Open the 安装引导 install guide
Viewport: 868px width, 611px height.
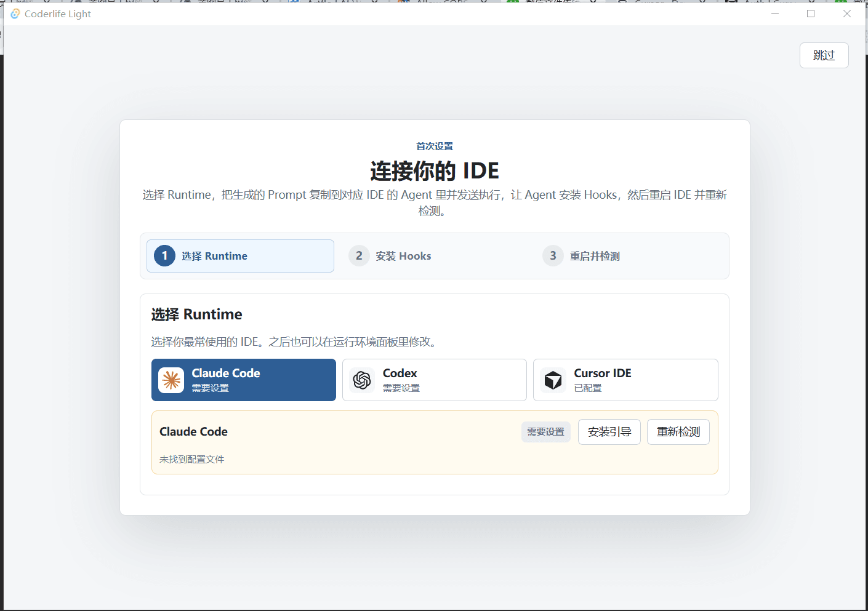(609, 432)
